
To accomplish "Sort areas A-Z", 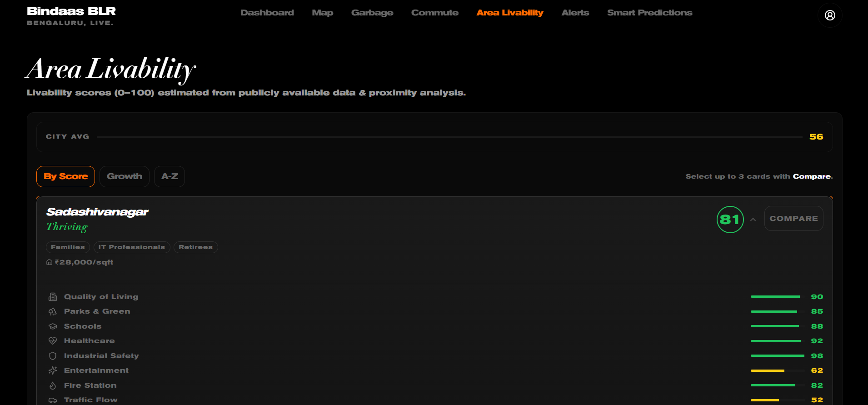I will click(x=170, y=176).
